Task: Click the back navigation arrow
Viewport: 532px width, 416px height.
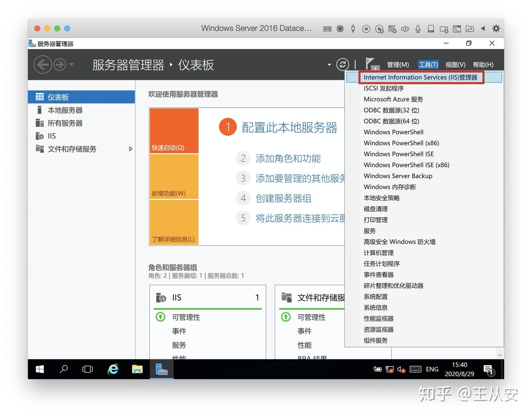Action: point(42,64)
